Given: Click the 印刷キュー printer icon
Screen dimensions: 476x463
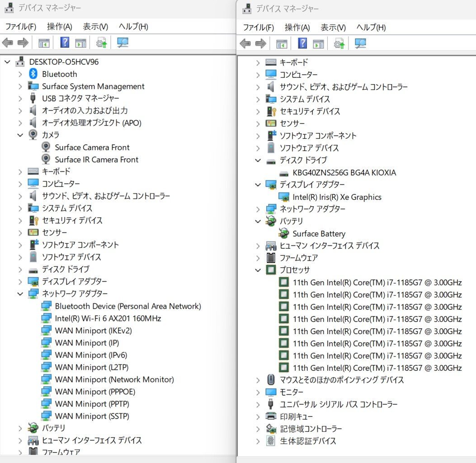Looking at the screenshot, I should tap(271, 416).
